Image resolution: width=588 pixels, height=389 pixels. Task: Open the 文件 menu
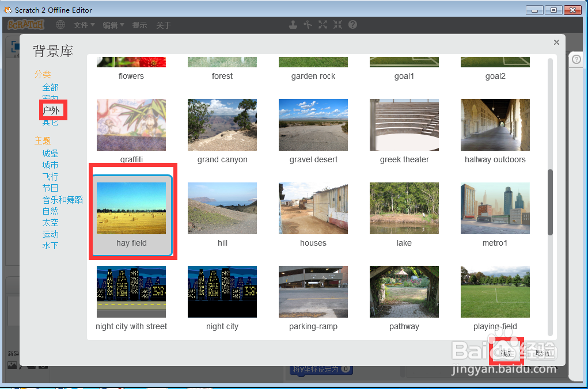click(x=84, y=25)
